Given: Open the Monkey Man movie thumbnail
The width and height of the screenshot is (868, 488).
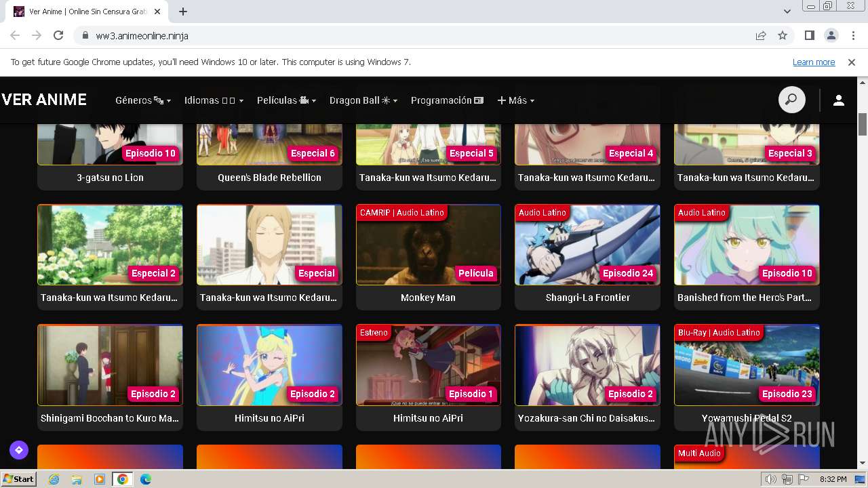Looking at the screenshot, I should tap(429, 245).
